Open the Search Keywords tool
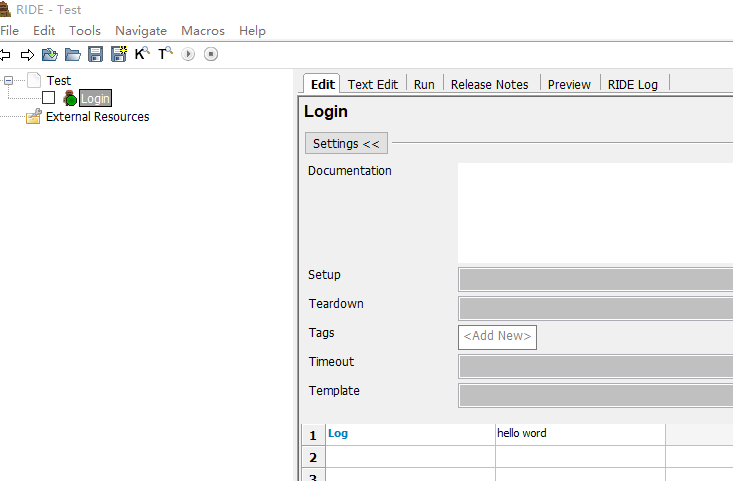Image resolution: width=733 pixels, height=481 pixels. pyautogui.click(x=142, y=54)
